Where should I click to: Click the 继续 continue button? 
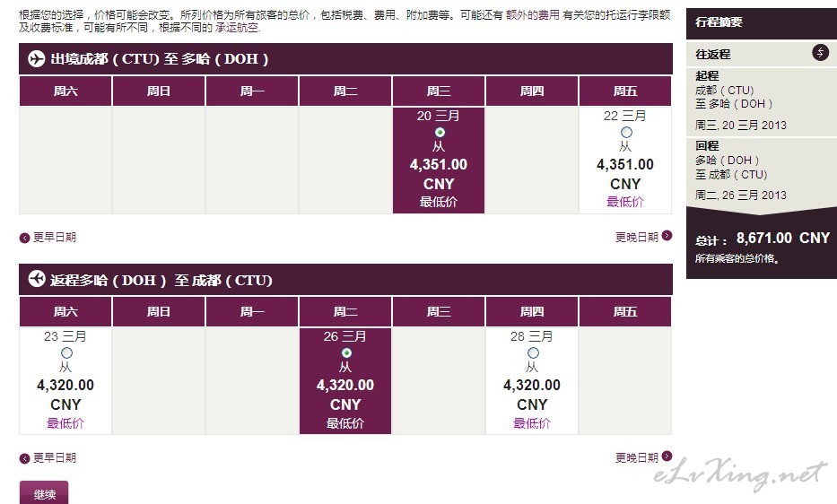click(44, 494)
